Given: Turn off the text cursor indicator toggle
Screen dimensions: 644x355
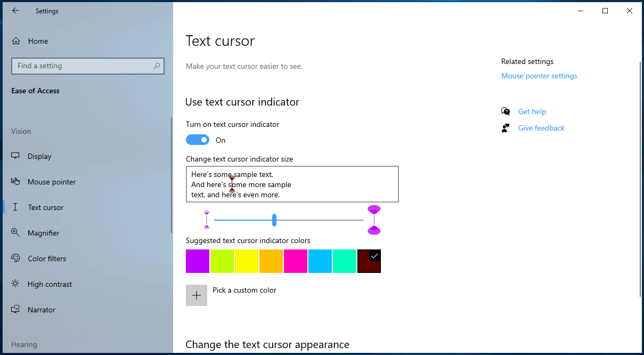Looking at the screenshot, I should point(198,140).
